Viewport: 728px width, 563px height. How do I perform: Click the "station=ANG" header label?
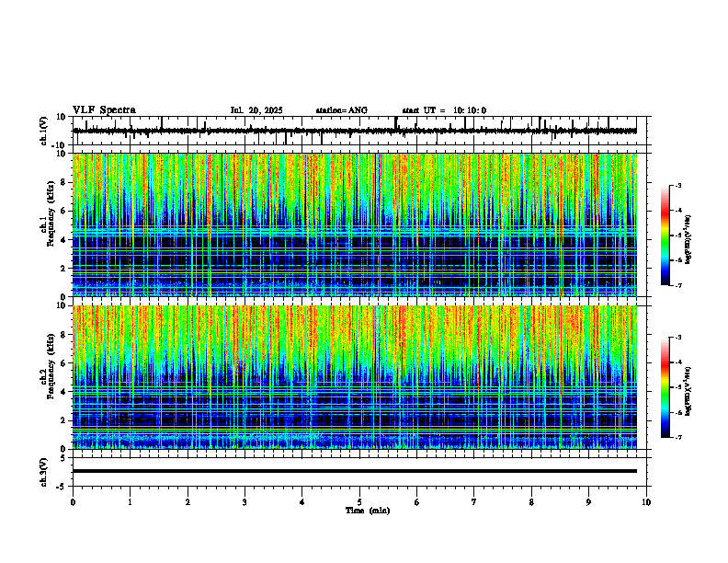[341, 110]
